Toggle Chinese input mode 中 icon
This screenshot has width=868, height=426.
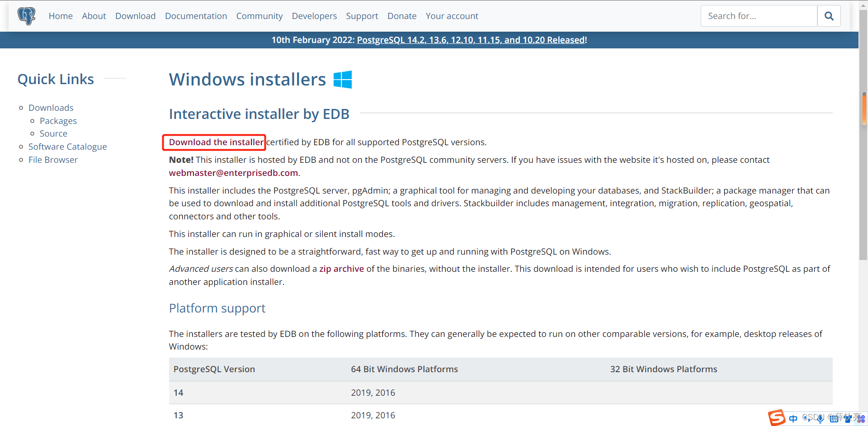[x=793, y=419]
